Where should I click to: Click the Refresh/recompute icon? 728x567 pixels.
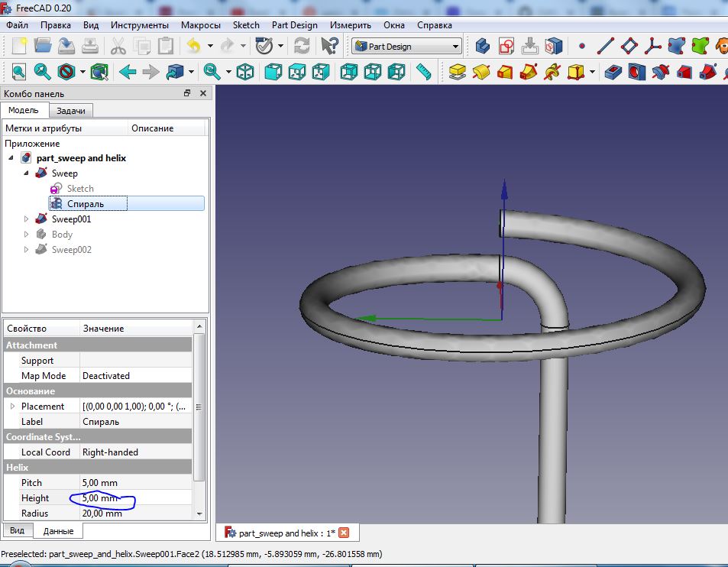tap(303, 47)
